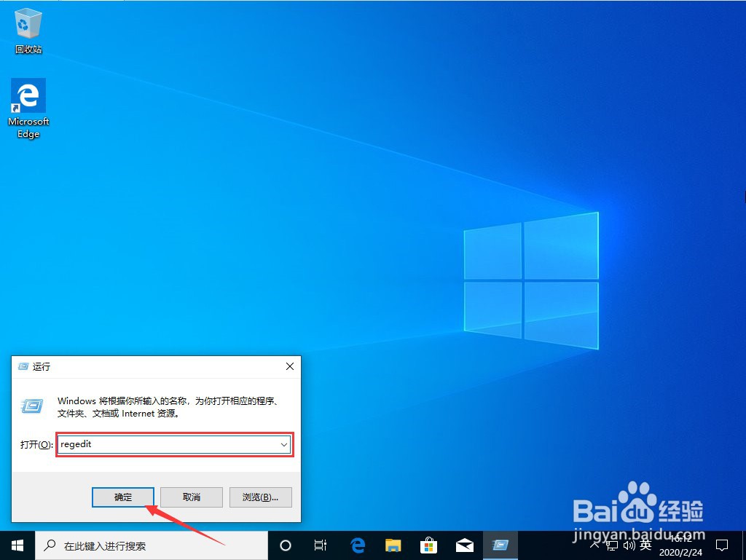Show hidden tray icons chevron
The width and height of the screenshot is (746, 560).
coord(594,545)
